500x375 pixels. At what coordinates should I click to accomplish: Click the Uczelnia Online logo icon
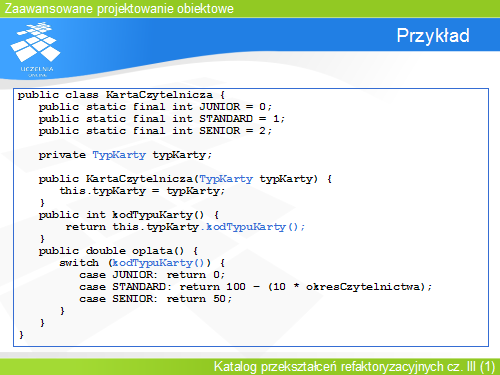pos(36,49)
